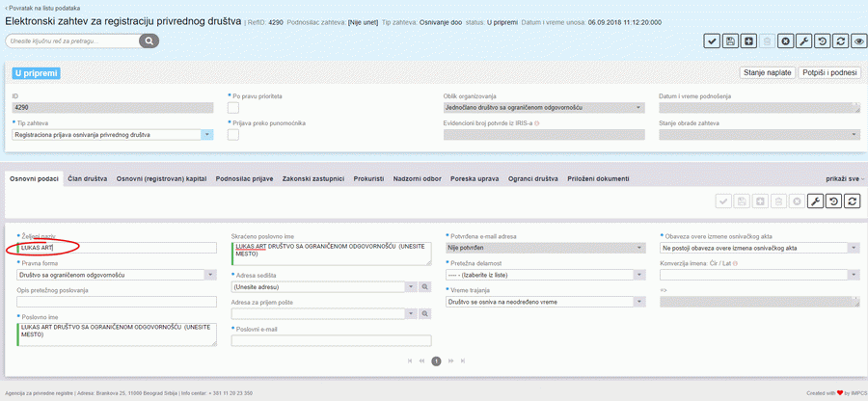
Task: Click the Potpiši i podnesi button
Action: (829, 73)
